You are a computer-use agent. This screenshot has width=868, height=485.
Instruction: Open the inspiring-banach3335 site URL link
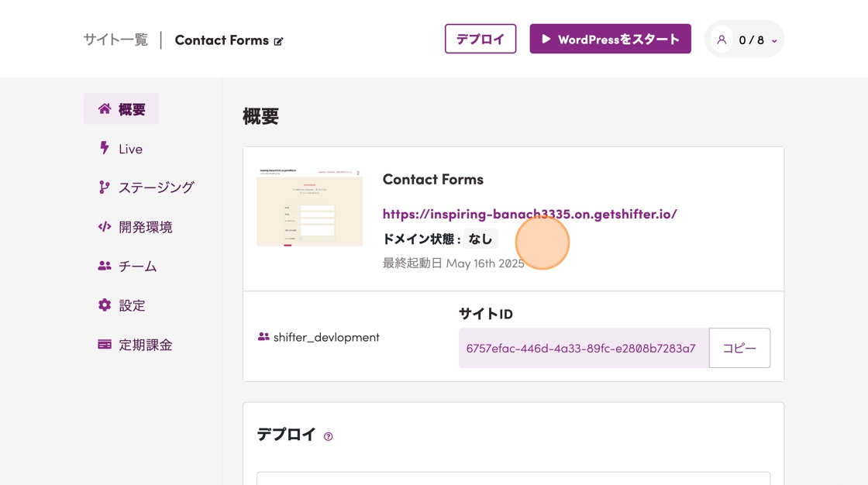coord(529,214)
